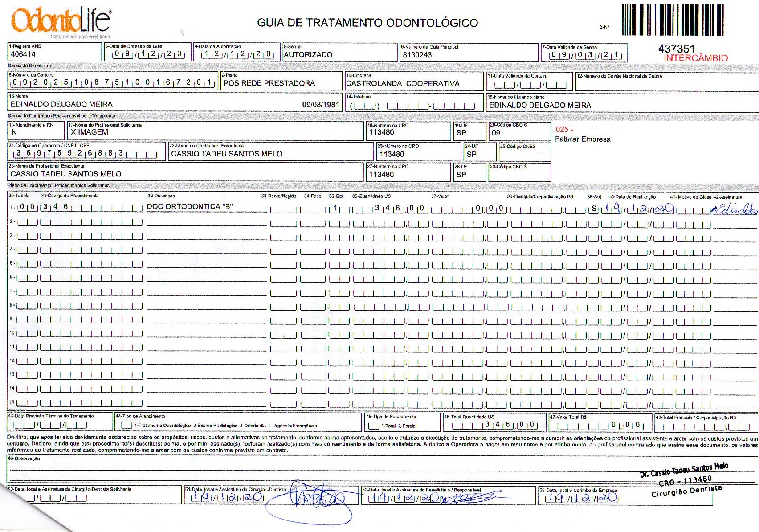Click row 1 Aut value S
The width and height of the screenshot is (759, 532).
point(594,209)
